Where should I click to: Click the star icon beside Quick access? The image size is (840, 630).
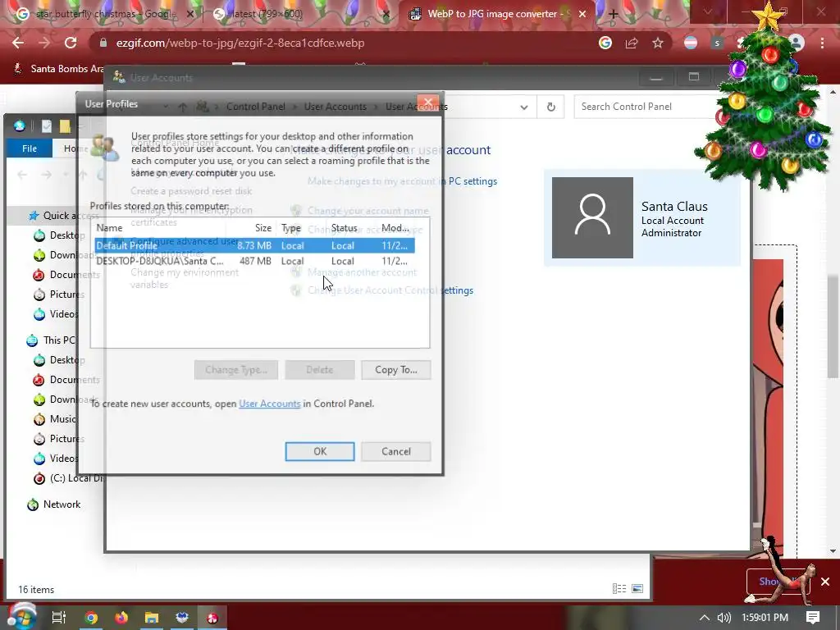[x=33, y=216]
